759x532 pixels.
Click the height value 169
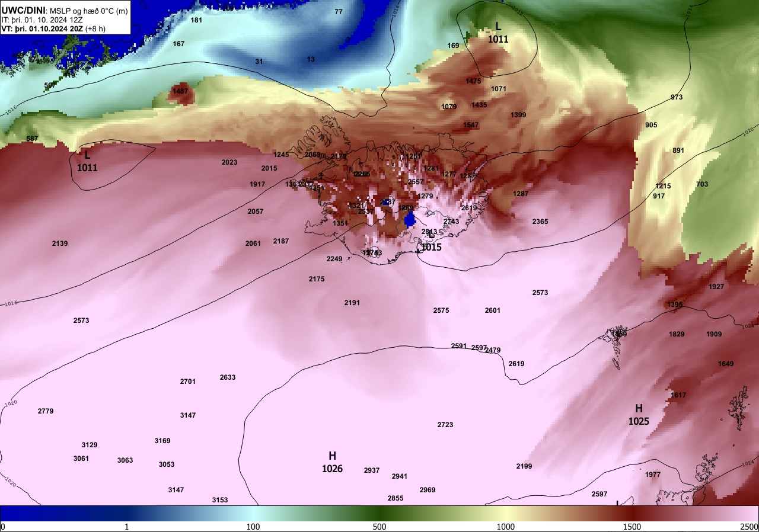[x=453, y=46]
